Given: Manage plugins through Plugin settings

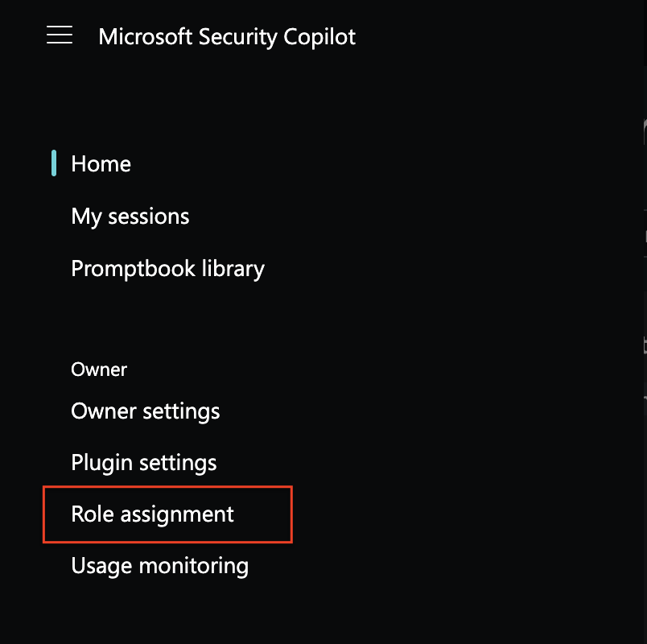Looking at the screenshot, I should 143,463.
